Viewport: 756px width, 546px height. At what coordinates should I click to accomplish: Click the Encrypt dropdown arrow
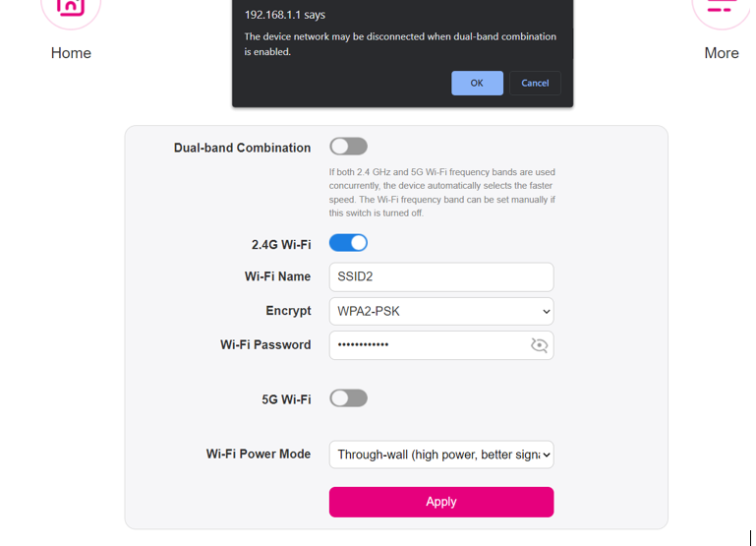pyautogui.click(x=547, y=312)
